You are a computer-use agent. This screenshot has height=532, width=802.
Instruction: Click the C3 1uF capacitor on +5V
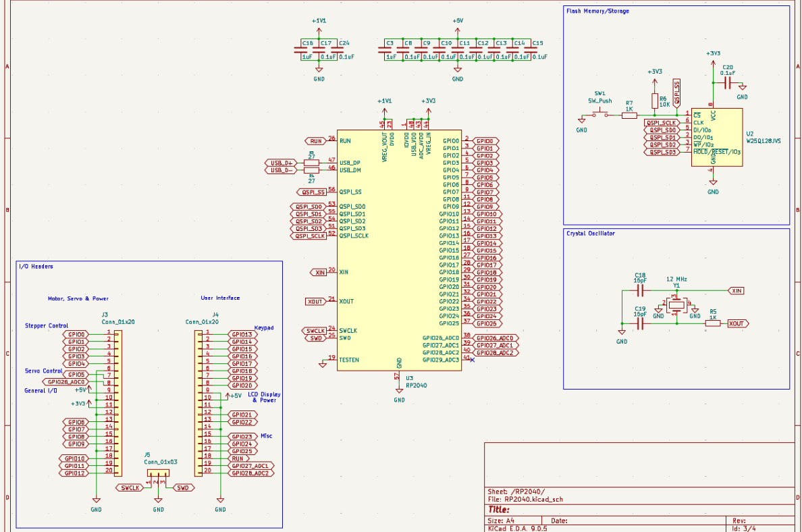coord(389,50)
